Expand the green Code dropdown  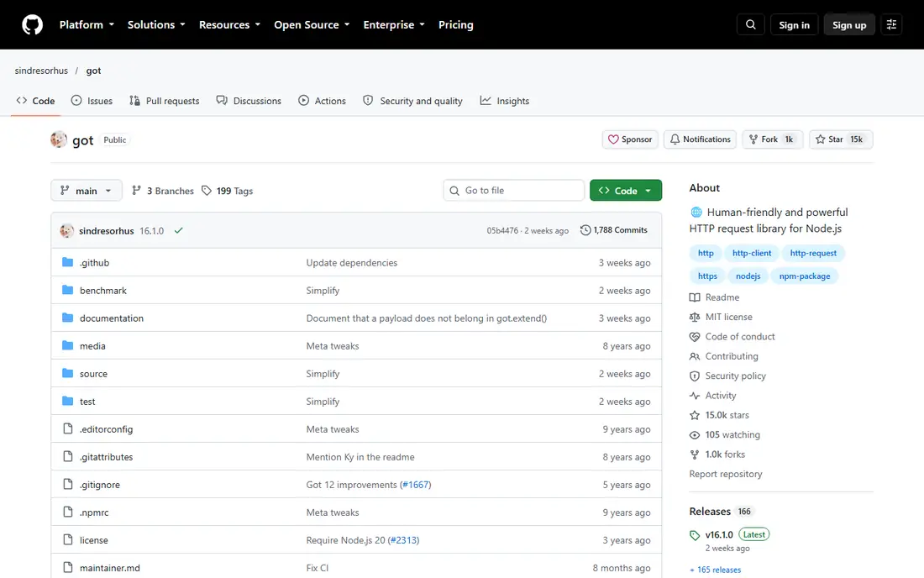point(626,191)
